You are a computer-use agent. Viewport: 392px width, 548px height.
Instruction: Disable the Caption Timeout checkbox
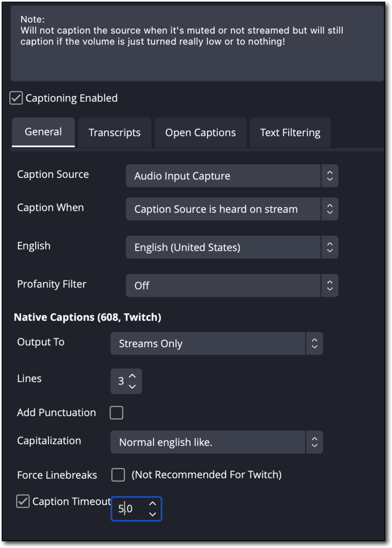[23, 501]
